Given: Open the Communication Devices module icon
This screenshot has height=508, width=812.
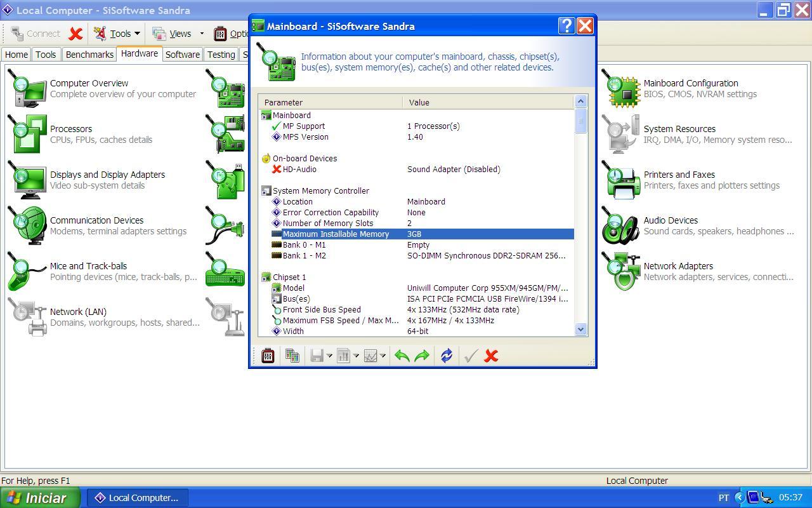Looking at the screenshot, I should pyautogui.click(x=27, y=226).
